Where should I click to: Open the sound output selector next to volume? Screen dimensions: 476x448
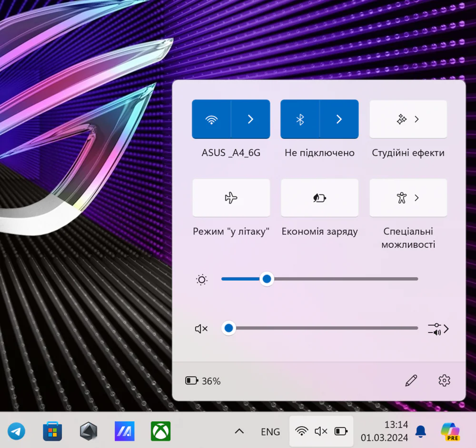438,329
